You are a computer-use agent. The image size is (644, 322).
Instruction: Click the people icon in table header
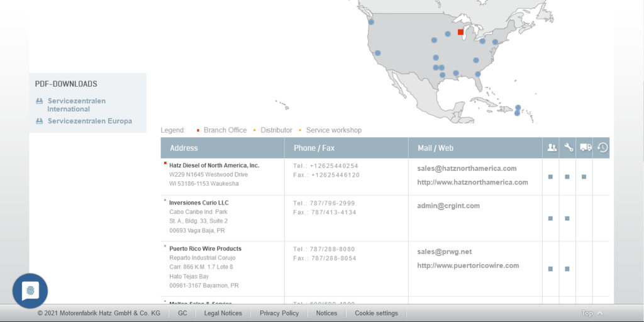click(x=552, y=148)
